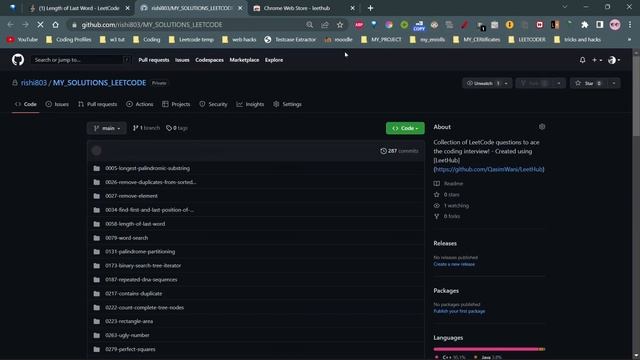Click the languages color bar
This screenshot has height=360, width=640.
pyautogui.click(x=489, y=349)
